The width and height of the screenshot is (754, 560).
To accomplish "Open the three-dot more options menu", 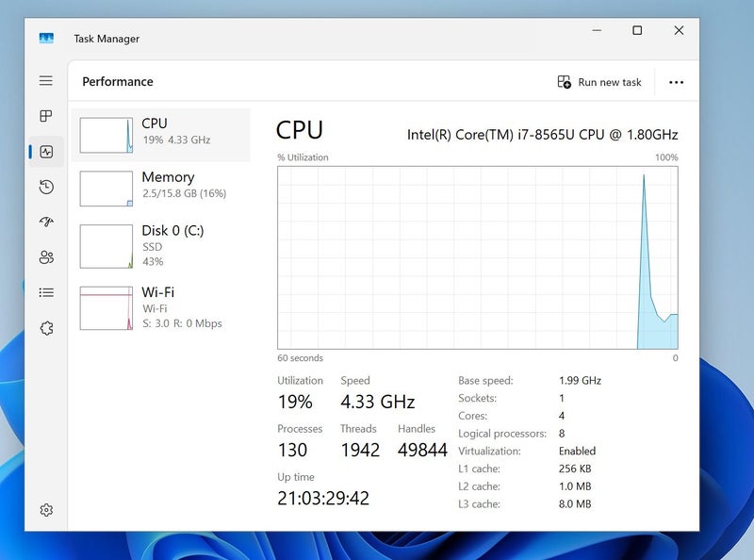I will click(x=676, y=82).
